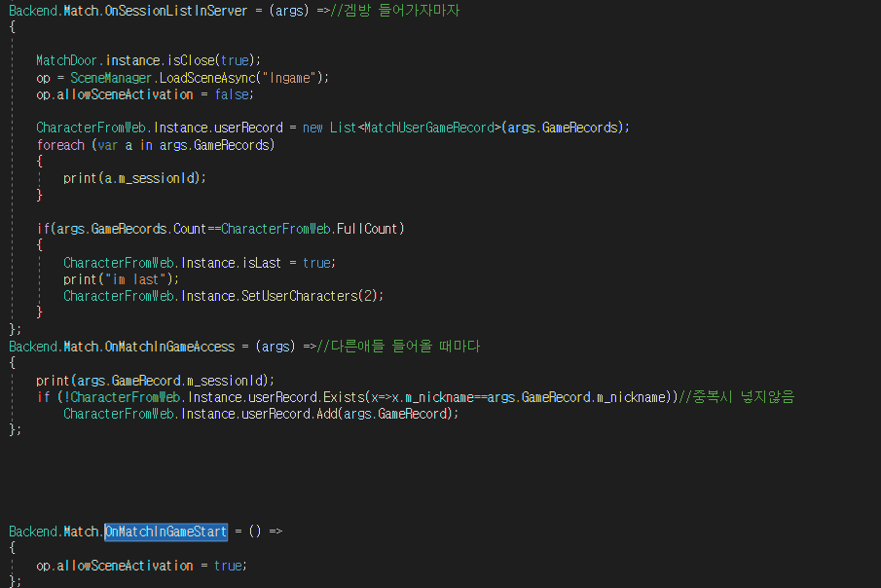Click print(a.m_sessionId) statement
The height and width of the screenshot is (588, 881).
coord(135,178)
